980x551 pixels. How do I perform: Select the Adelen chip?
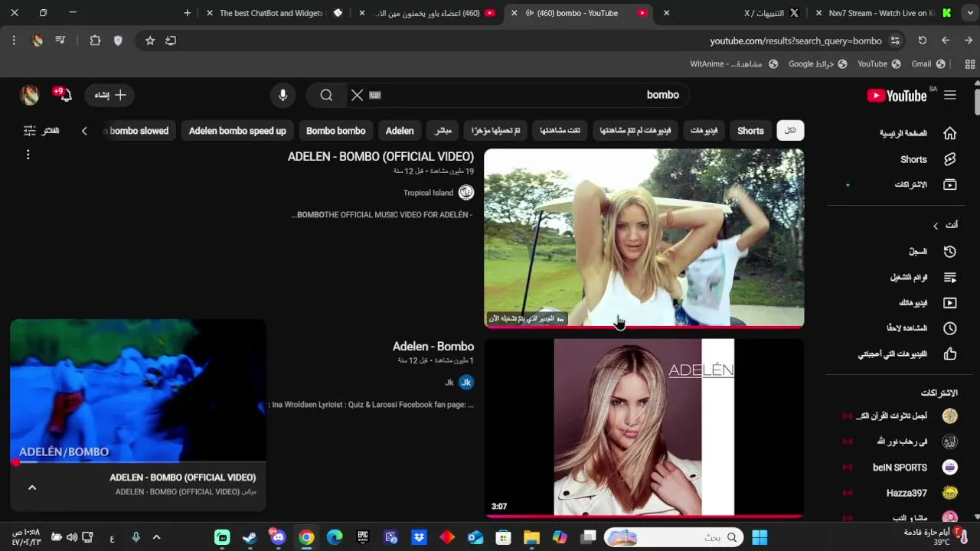coord(400,131)
